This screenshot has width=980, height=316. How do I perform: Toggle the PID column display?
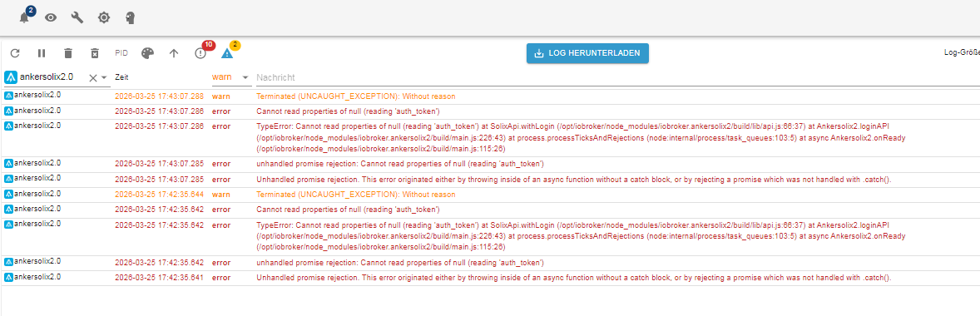(x=121, y=53)
